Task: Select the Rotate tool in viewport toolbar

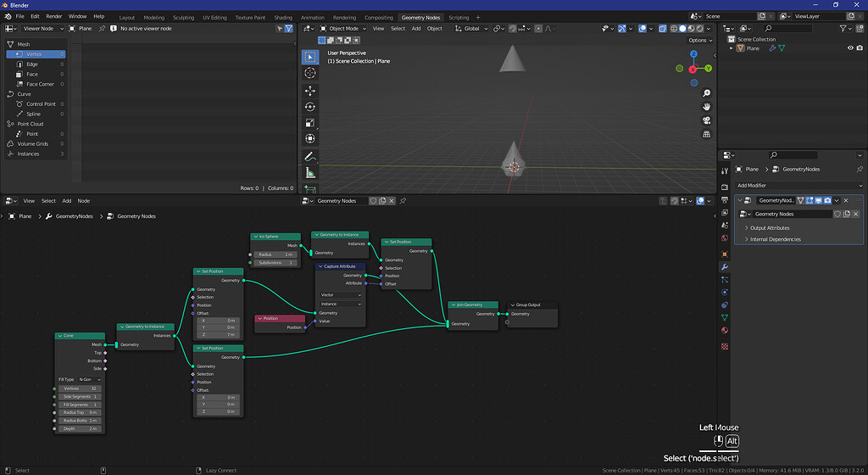Action: pyautogui.click(x=310, y=106)
